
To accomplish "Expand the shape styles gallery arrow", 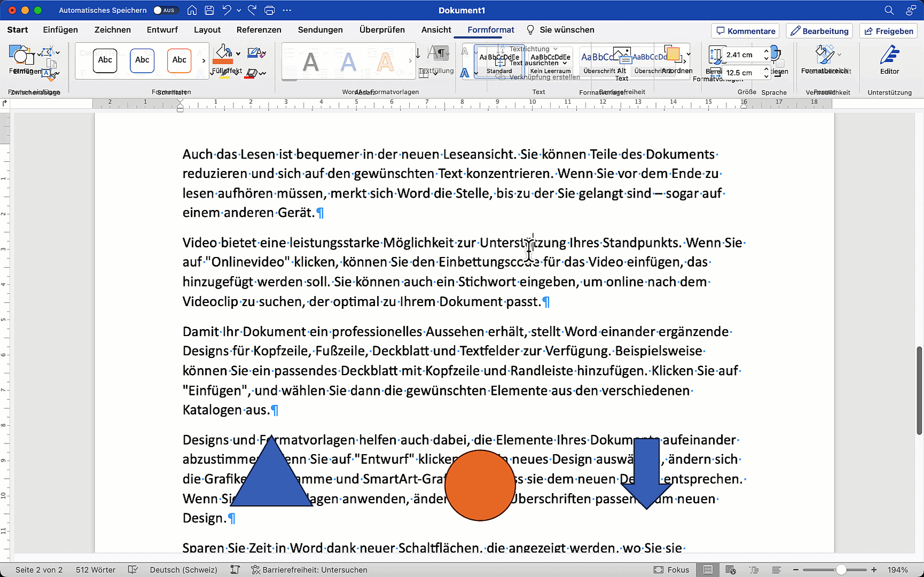I will (203, 60).
